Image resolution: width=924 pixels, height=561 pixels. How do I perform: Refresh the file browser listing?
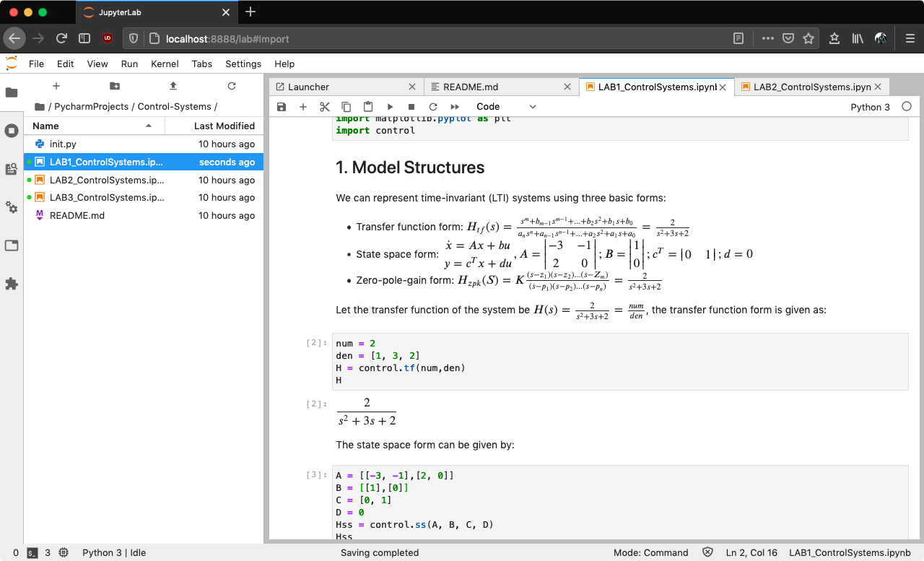(230, 85)
